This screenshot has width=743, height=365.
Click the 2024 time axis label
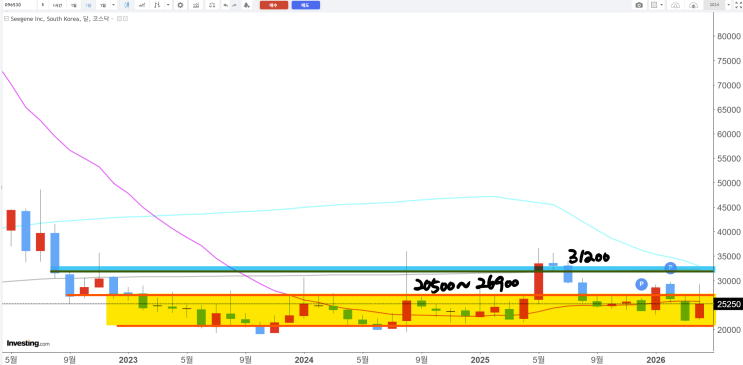(304, 360)
